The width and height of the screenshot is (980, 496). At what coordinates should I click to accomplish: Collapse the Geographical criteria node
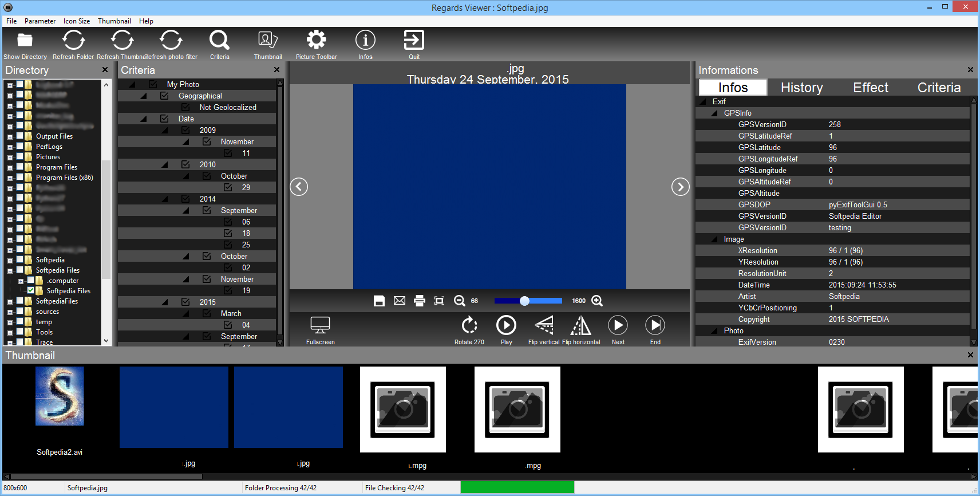pyautogui.click(x=144, y=96)
